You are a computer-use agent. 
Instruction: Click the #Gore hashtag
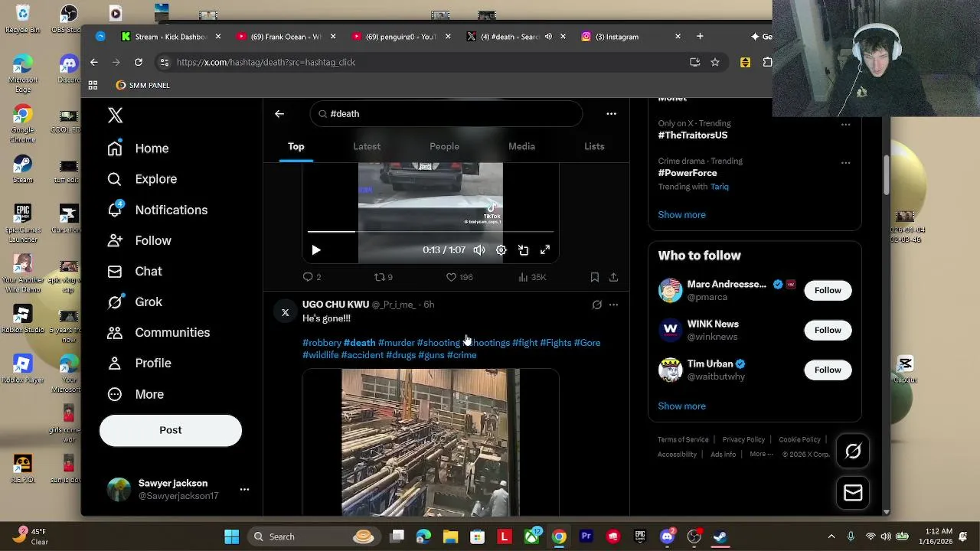click(587, 343)
